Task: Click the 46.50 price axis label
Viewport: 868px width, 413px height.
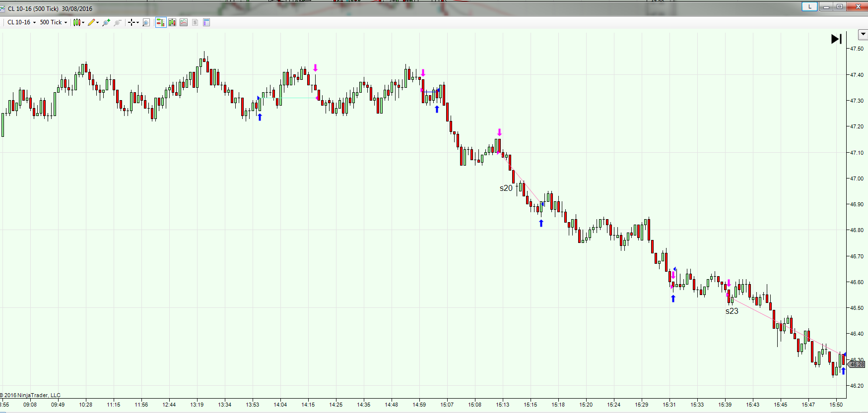Action: 857,308
